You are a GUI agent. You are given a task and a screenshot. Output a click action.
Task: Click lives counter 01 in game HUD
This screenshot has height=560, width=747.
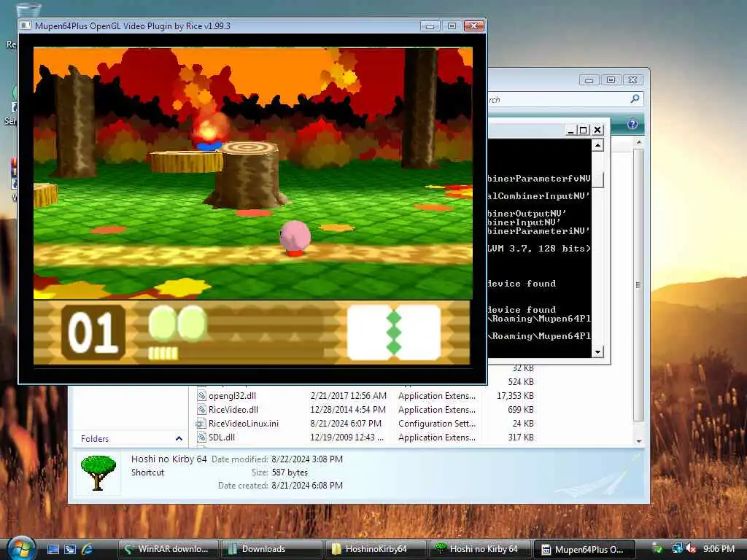click(x=93, y=332)
